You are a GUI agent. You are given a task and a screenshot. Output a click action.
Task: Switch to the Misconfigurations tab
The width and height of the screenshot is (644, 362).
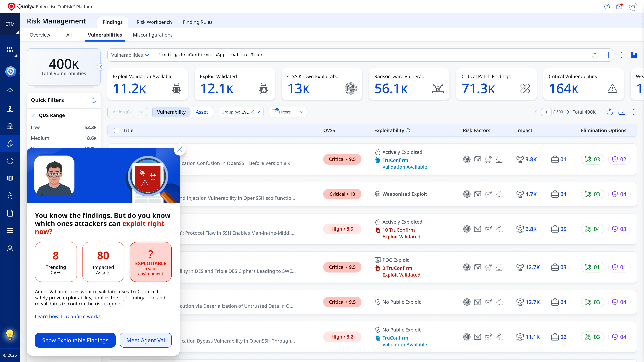point(152,35)
